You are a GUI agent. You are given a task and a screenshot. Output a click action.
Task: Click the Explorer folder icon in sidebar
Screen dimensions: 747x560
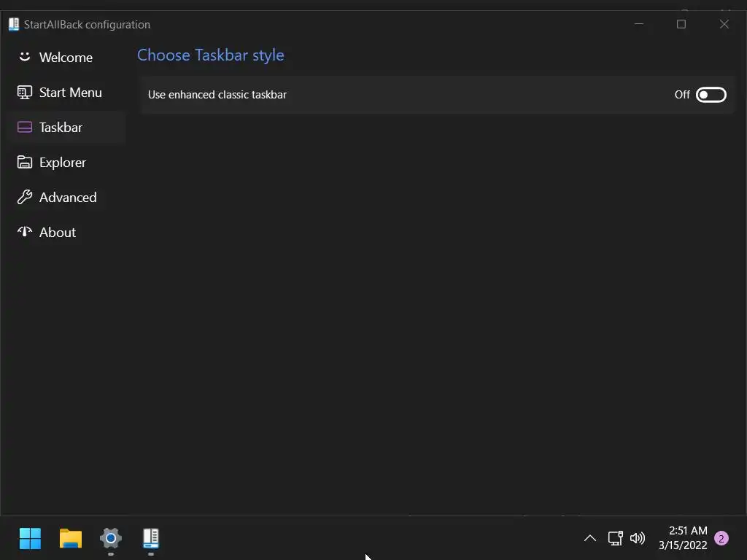(25, 162)
